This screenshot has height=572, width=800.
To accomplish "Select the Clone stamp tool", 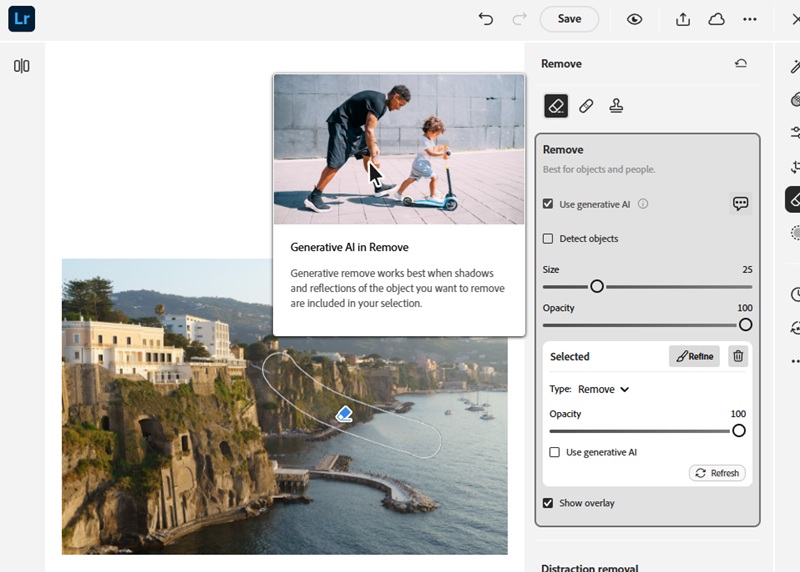I will pos(616,105).
